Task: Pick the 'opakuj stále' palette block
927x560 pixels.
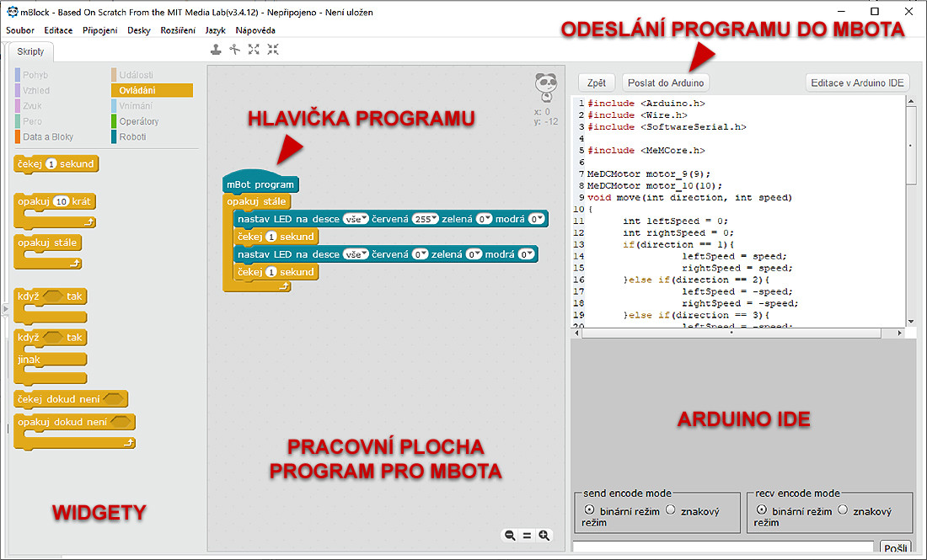Action: point(48,252)
